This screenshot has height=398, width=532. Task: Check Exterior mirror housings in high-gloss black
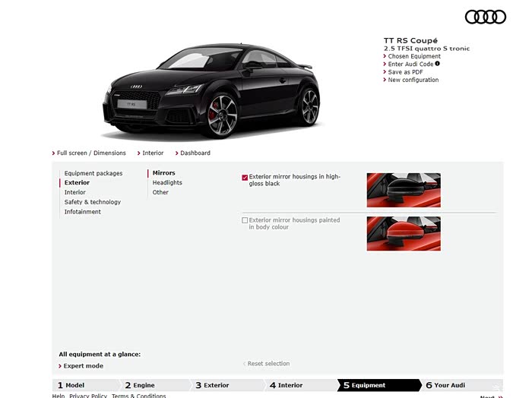tap(245, 178)
